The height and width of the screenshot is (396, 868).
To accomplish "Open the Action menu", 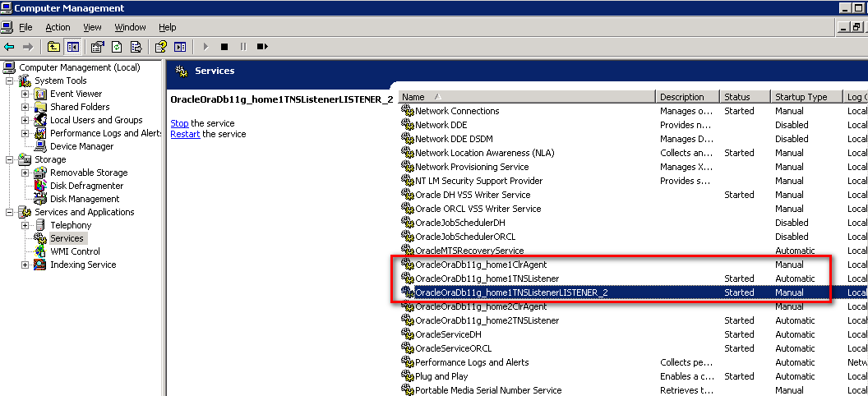I will pyautogui.click(x=58, y=27).
